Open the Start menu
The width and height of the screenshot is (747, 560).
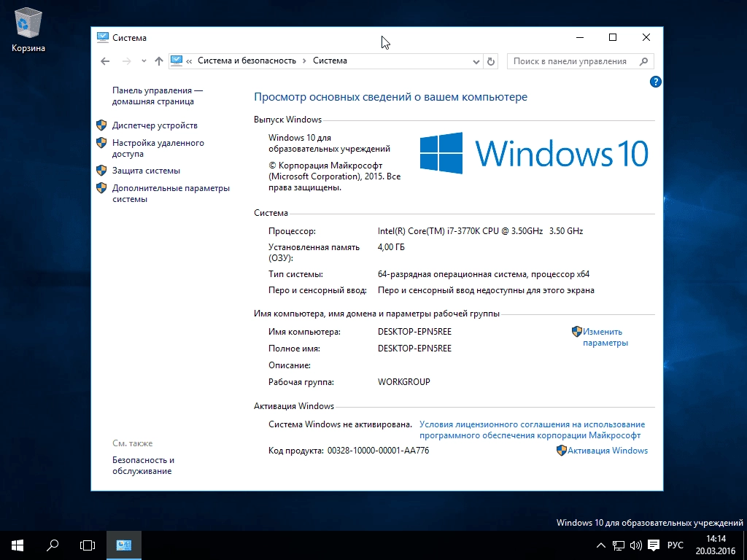point(18,545)
